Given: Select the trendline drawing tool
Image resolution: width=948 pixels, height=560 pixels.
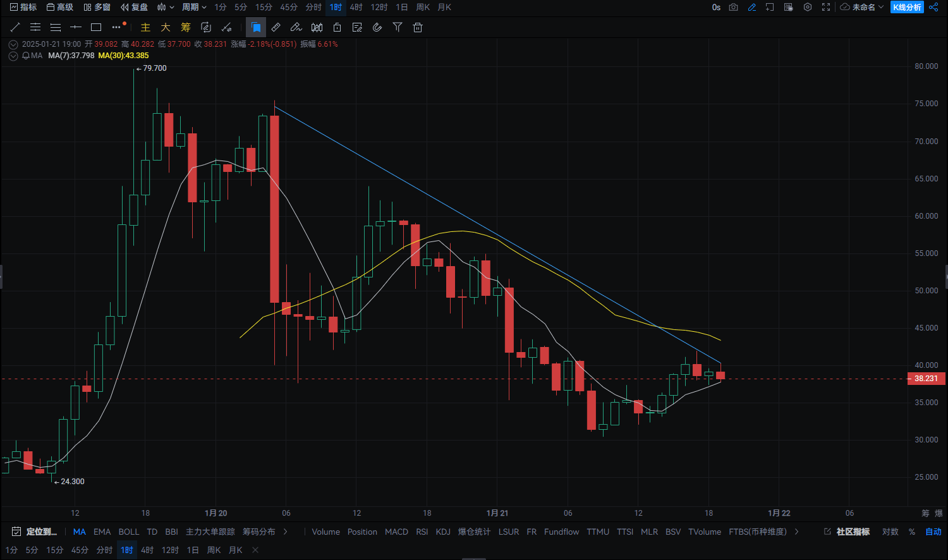Looking at the screenshot, I should point(15,27).
